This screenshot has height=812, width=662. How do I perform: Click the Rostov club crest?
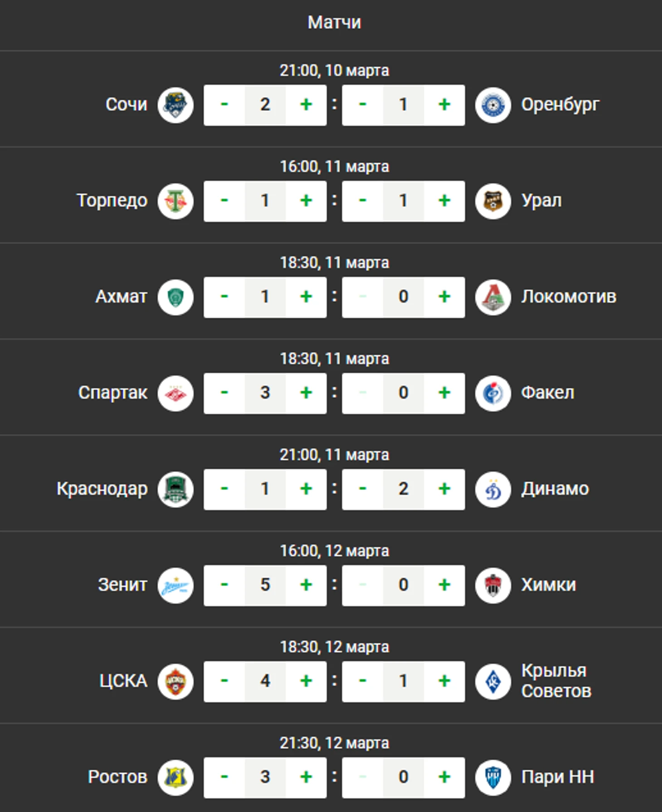175,778
